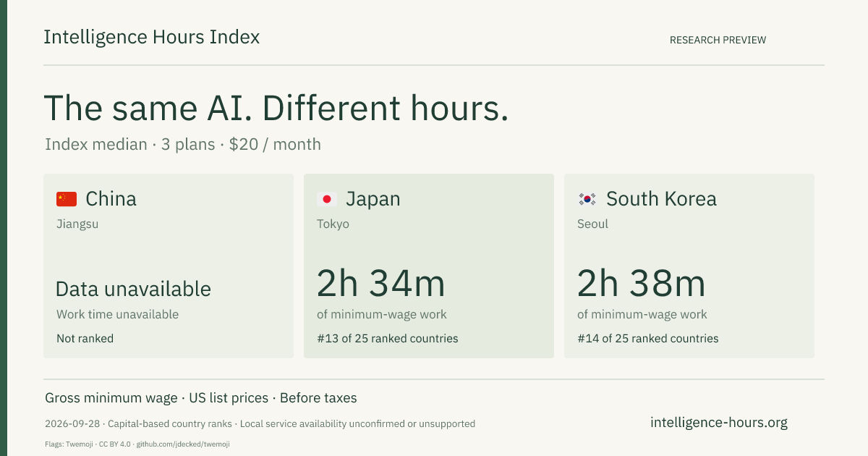Screen dimensions: 868x456
Task: Select the RESEARCH PREVIEW label
Action: (x=718, y=40)
